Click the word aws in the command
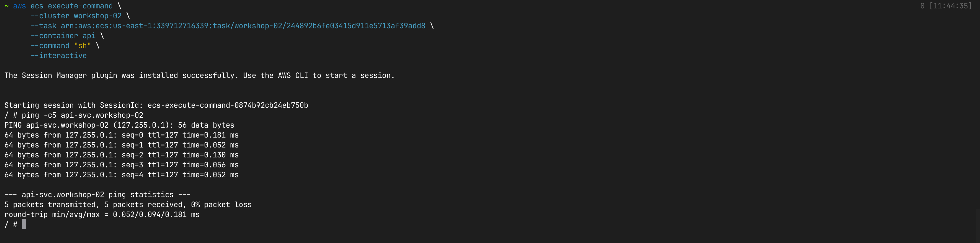This screenshot has width=980, height=243. (19, 6)
